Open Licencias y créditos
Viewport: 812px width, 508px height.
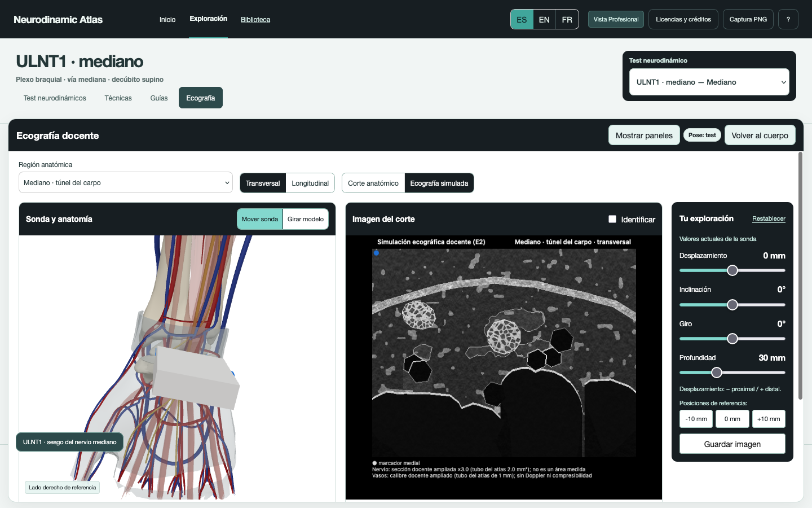pos(683,19)
